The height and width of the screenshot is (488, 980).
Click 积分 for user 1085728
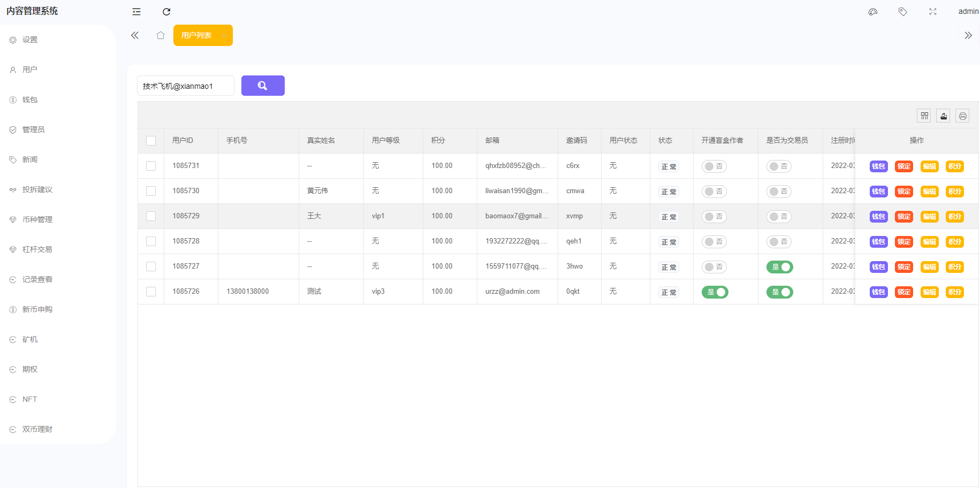pos(955,242)
